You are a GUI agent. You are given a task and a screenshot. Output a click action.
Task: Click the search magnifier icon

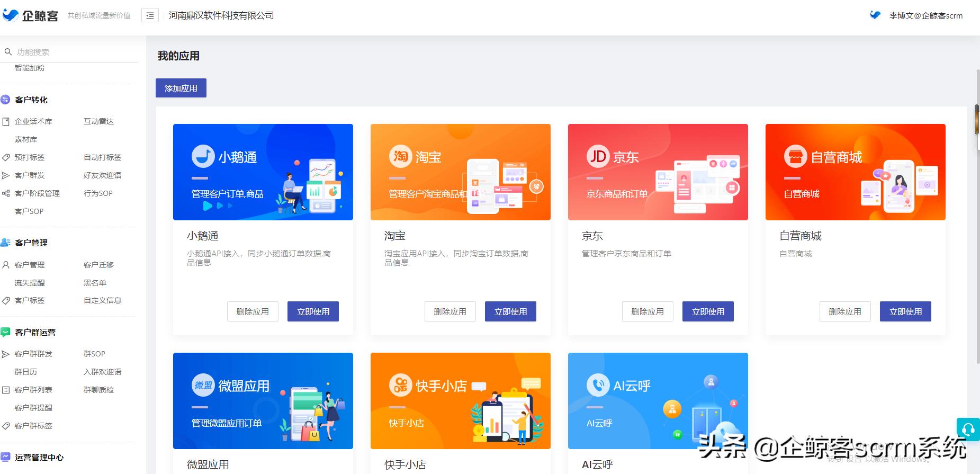(x=8, y=52)
